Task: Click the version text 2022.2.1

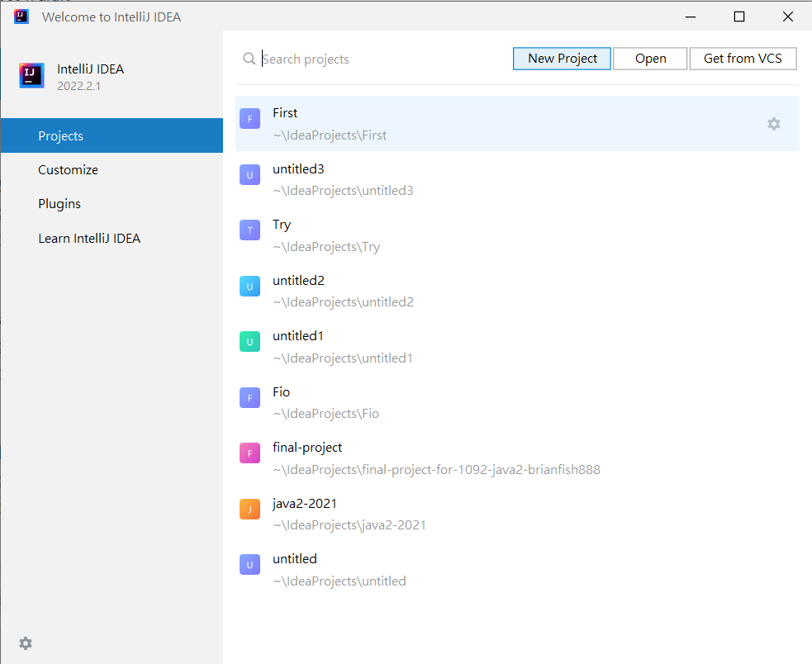Action: tap(78, 86)
